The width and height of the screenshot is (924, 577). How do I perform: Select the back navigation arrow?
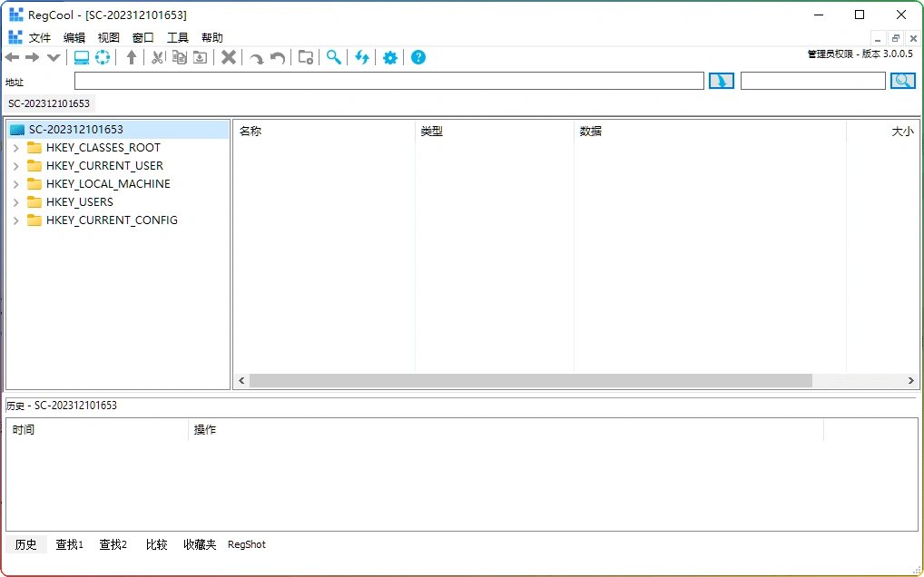tap(11, 57)
